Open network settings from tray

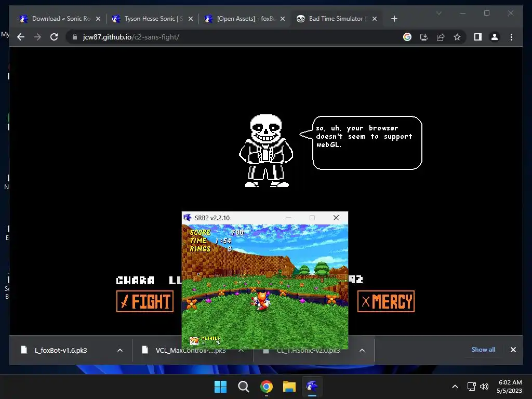[x=472, y=387]
